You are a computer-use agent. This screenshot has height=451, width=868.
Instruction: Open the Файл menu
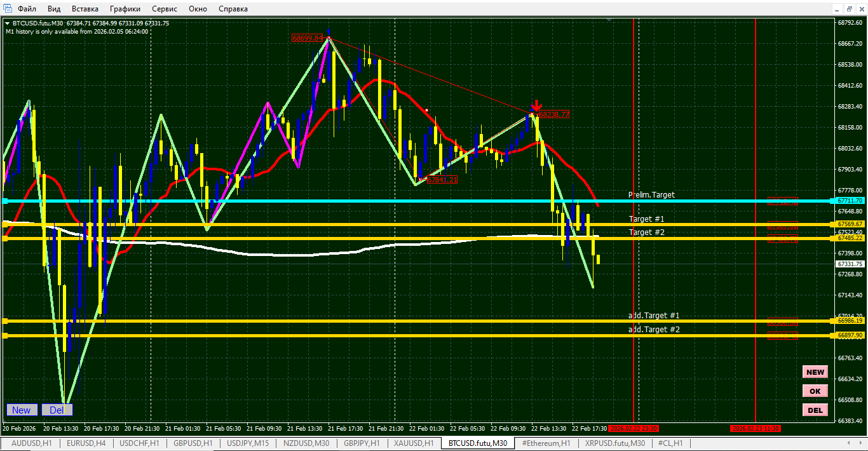27,9
